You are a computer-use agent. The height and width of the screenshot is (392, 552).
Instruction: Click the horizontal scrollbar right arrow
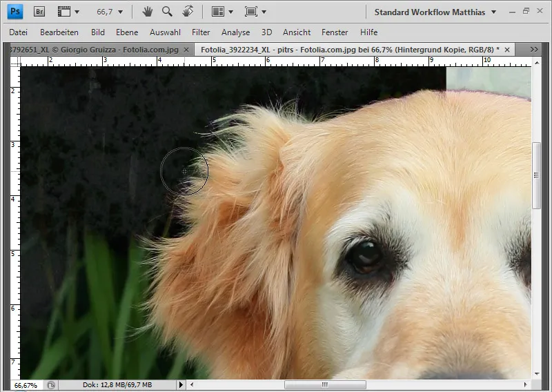coord(526,384)
